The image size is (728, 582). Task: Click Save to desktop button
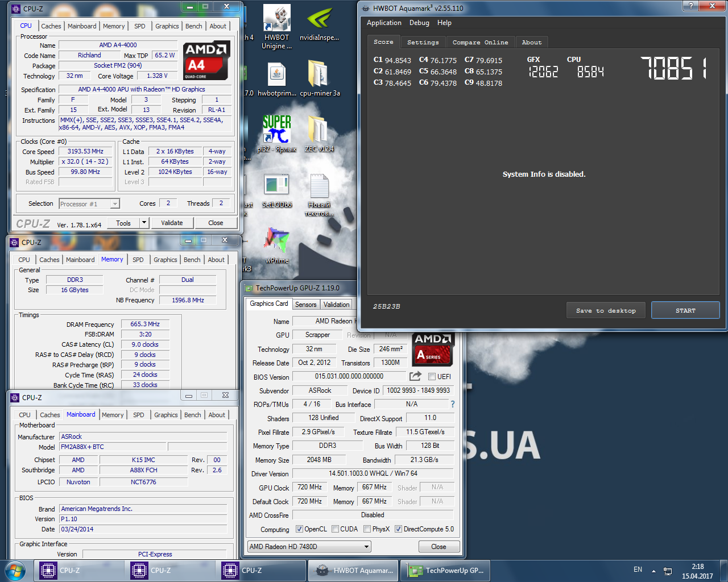[x=606, y=310]
